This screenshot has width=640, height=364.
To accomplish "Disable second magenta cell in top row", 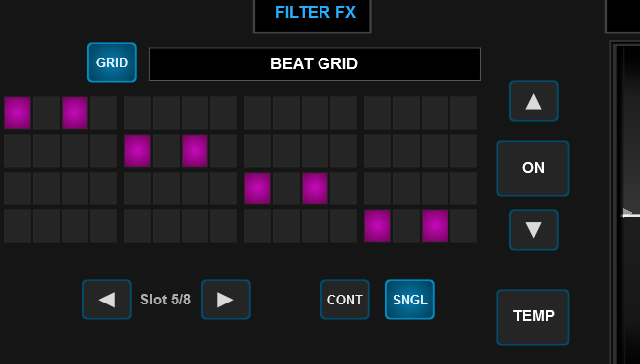I will coord(74,113).
